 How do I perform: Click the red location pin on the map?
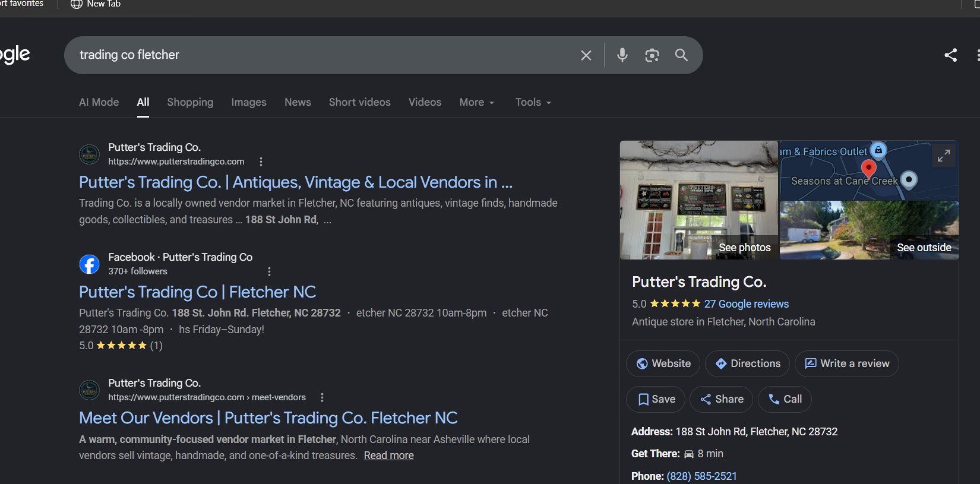(x=868, y=169)
